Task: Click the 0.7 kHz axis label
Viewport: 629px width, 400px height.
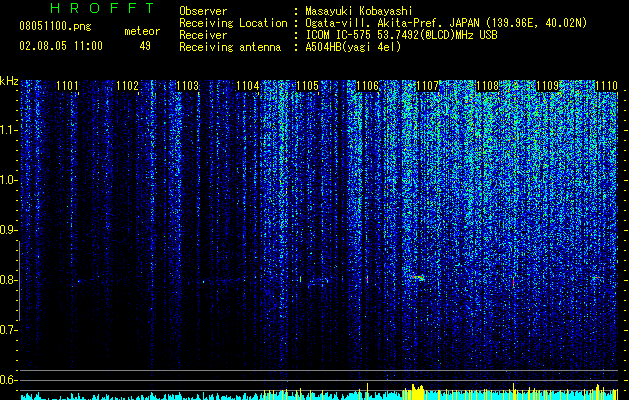Action: (9, 330)
